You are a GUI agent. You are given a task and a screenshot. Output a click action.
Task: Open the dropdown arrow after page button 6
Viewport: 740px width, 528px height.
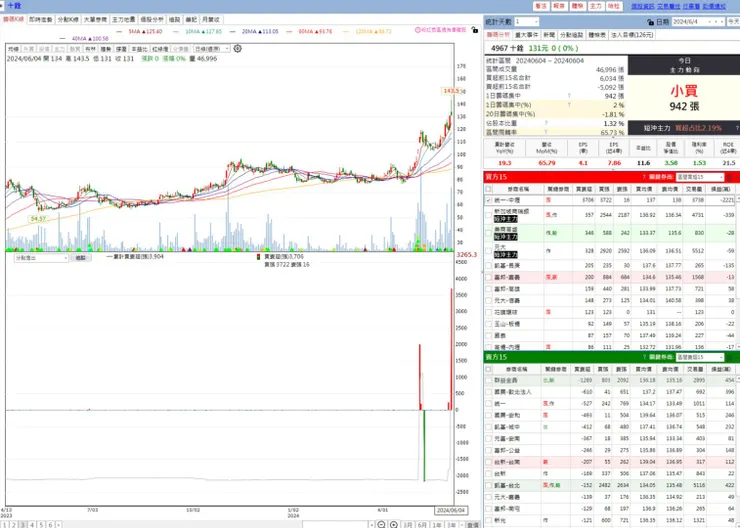tap(59, 525)
